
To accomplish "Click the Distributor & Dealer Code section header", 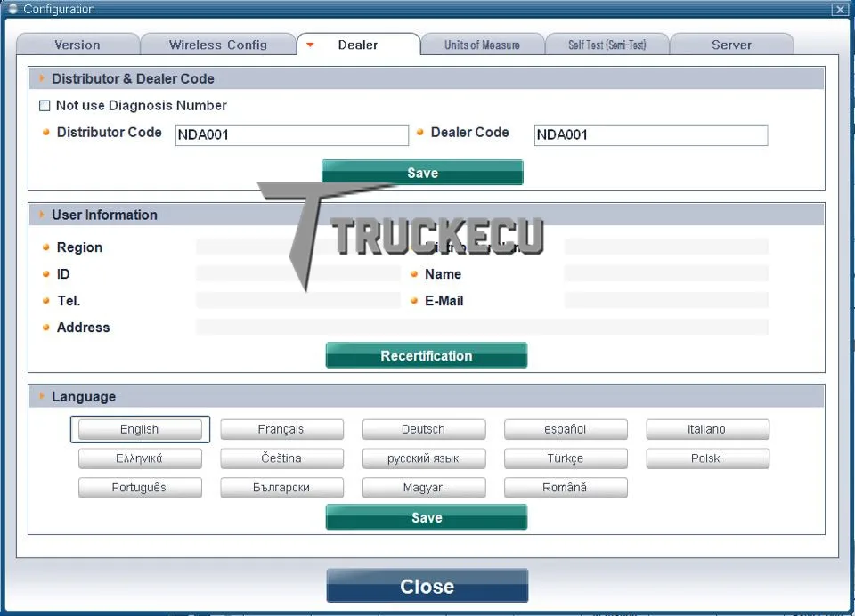I will coord(427,78).
